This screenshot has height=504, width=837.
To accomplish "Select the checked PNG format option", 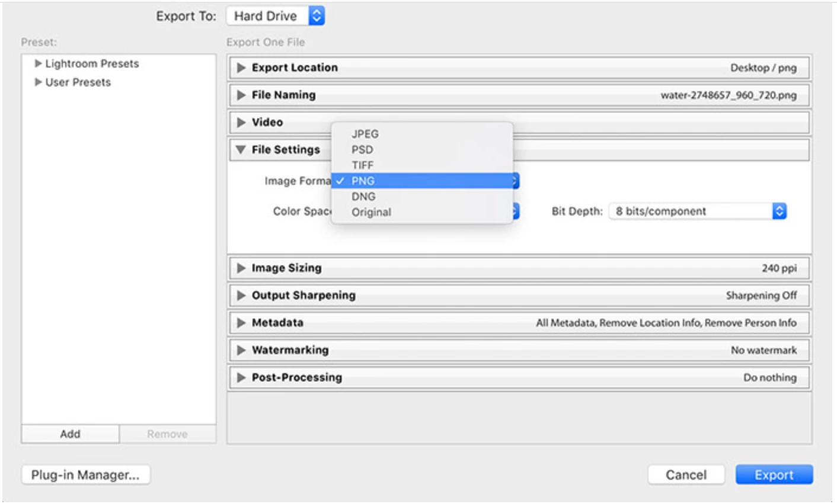I will [x=422, y=181].
